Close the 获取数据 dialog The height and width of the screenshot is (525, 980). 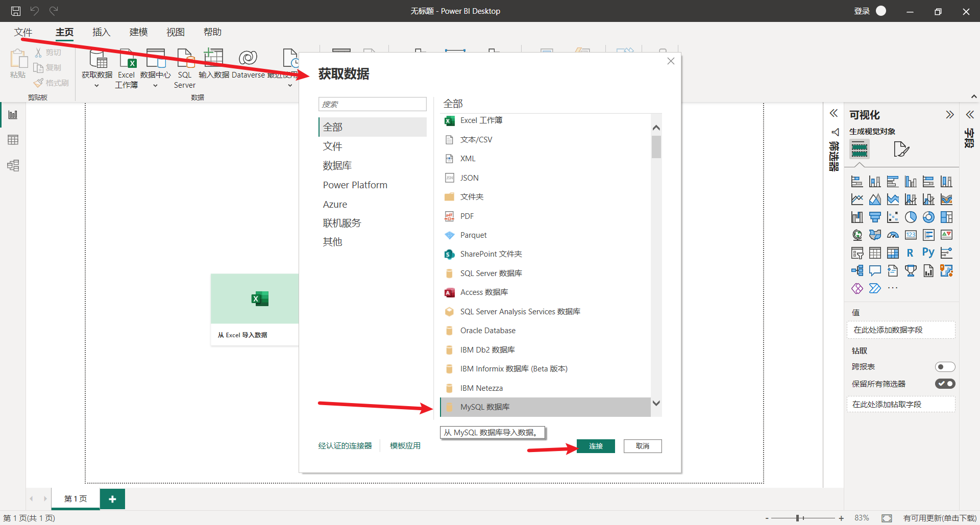coord(671,61)
